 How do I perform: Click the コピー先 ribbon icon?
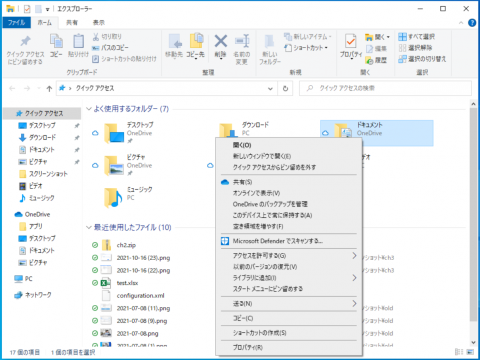point(196,41)
